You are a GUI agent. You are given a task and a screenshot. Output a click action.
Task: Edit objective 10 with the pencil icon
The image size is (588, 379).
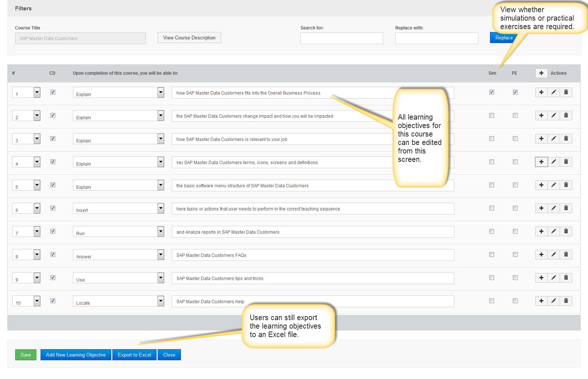tap(554, 301)
